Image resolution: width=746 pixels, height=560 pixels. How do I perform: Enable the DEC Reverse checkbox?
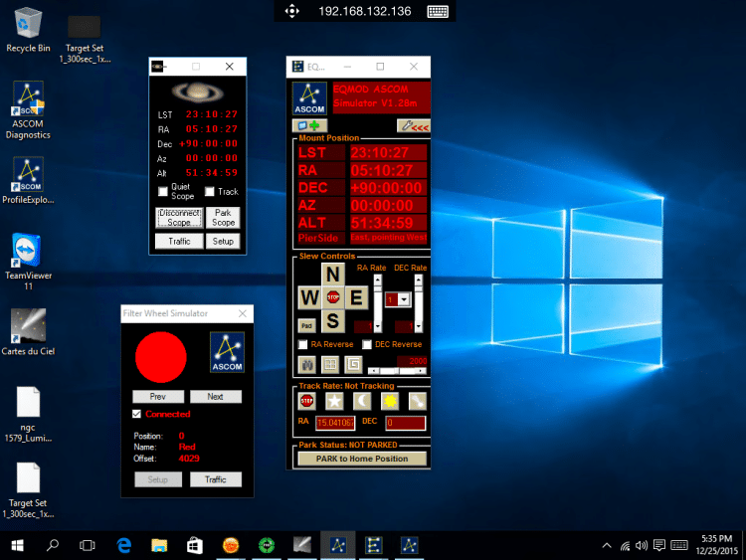(367, 344)
